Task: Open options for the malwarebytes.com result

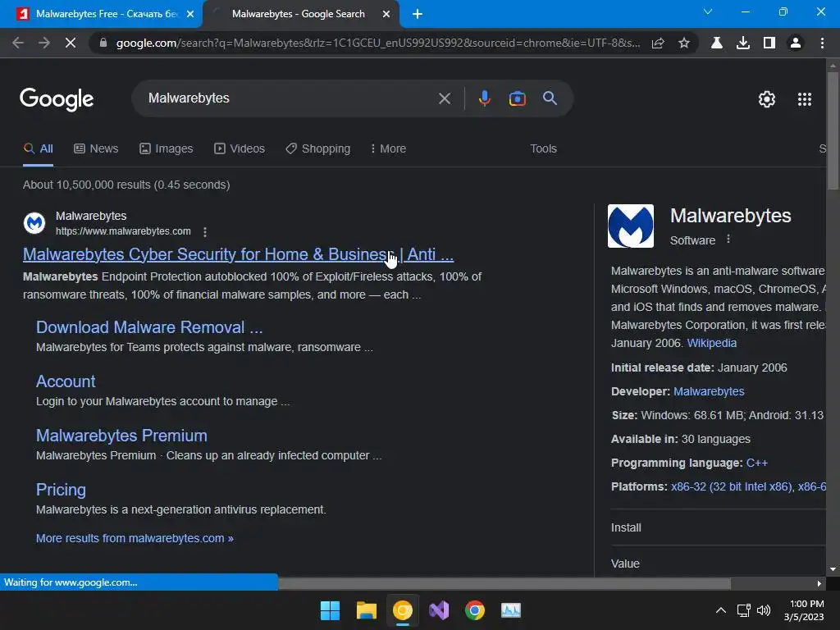Action: 205,232
